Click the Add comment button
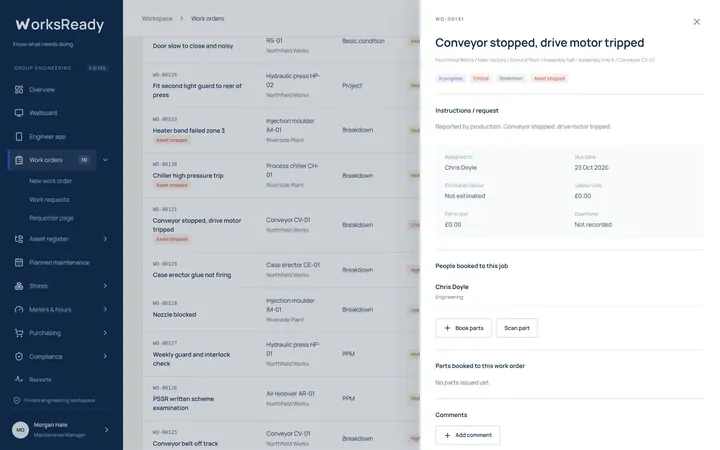Image resolution: width=720 pixels, height=450 pixels. [467, 435]
